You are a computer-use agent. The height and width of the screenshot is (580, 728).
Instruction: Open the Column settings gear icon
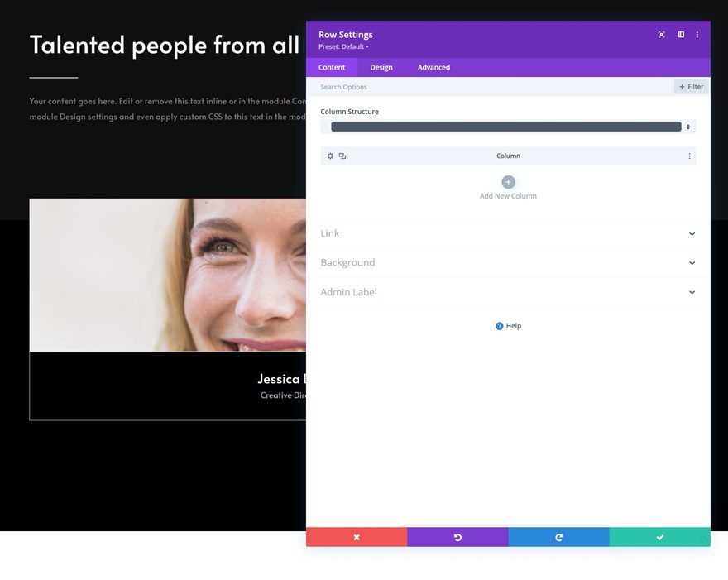point(330,156)
